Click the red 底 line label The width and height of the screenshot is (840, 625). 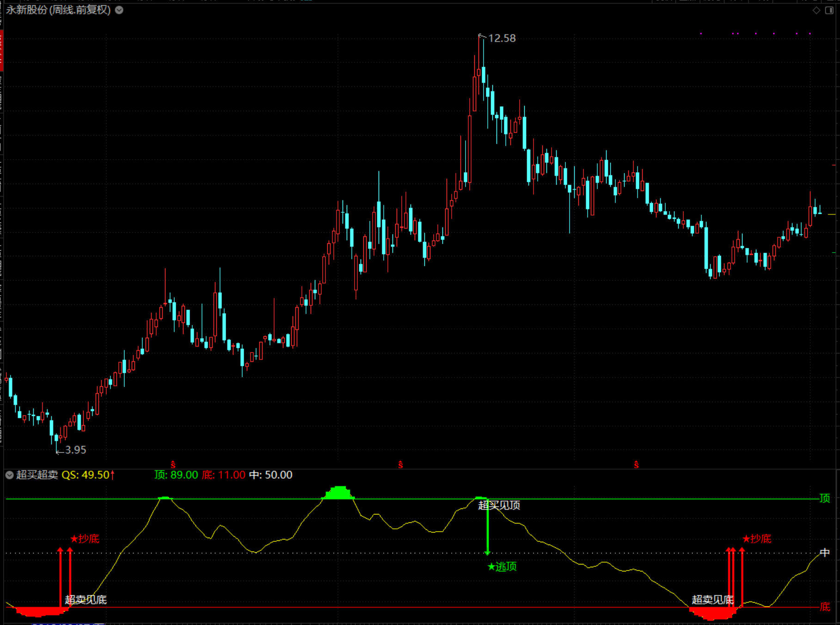pyautogui.click(x=825, y=607)
